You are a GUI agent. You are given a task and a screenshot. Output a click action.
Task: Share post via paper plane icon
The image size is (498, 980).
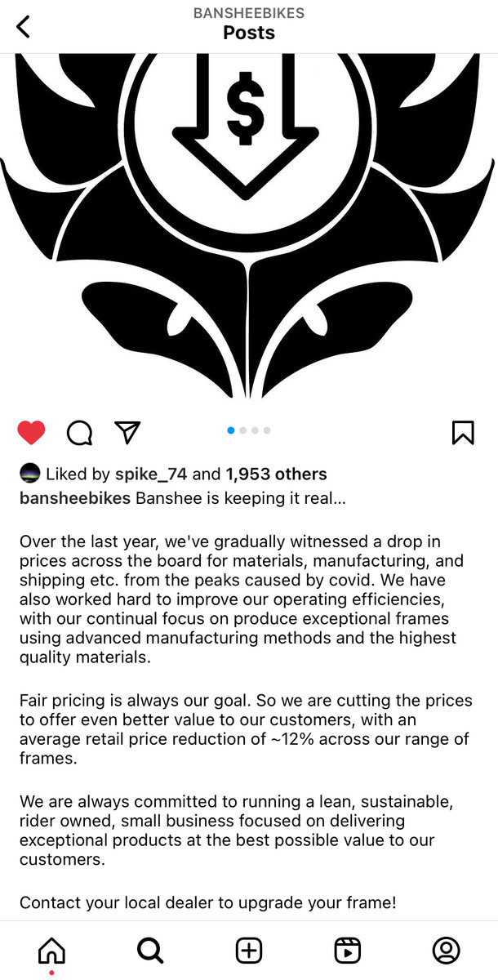(x=127, y=432)
